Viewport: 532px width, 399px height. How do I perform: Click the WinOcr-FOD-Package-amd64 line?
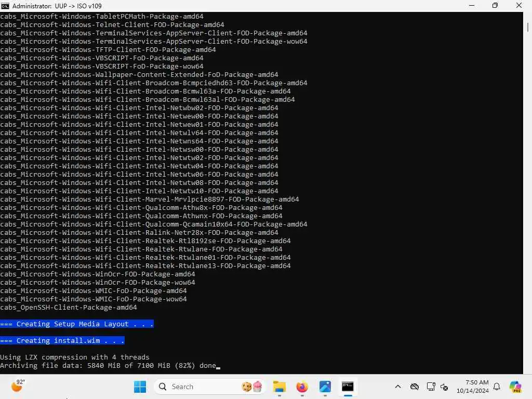[x=98, y=274]
